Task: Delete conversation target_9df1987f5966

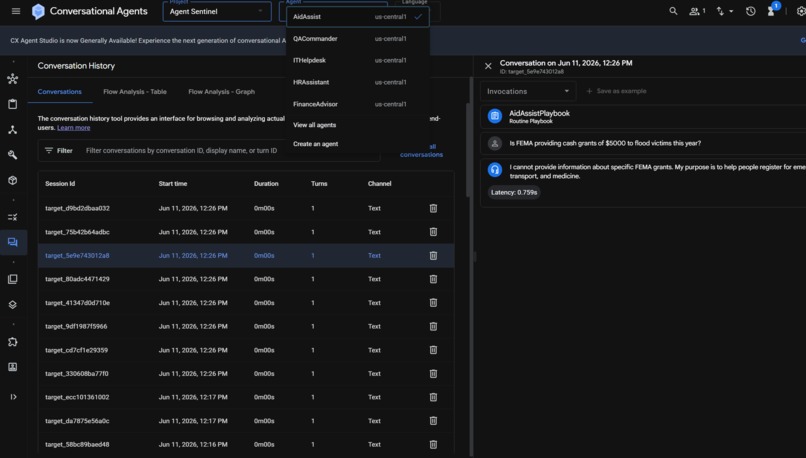Action: (x=433, y=326)
